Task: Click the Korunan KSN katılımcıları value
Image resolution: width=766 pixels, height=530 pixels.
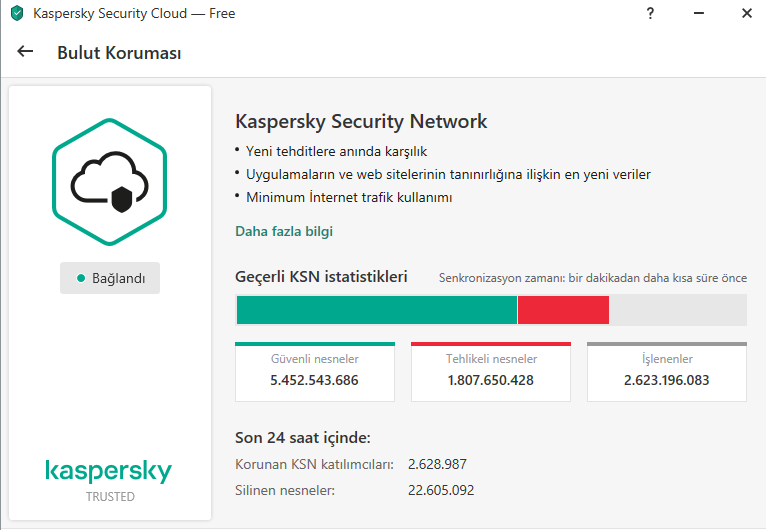Action: (437, 464)
